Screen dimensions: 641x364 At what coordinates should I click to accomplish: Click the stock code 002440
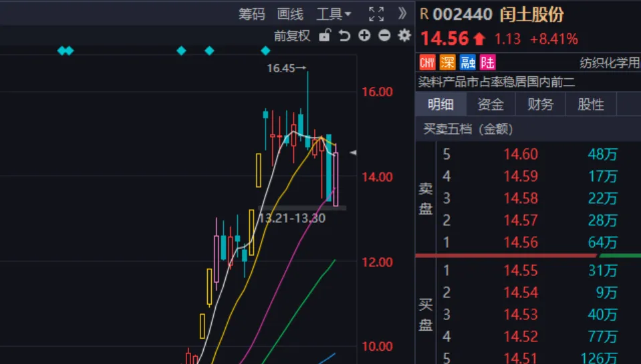pyautogui.click(x=463, y=14)
